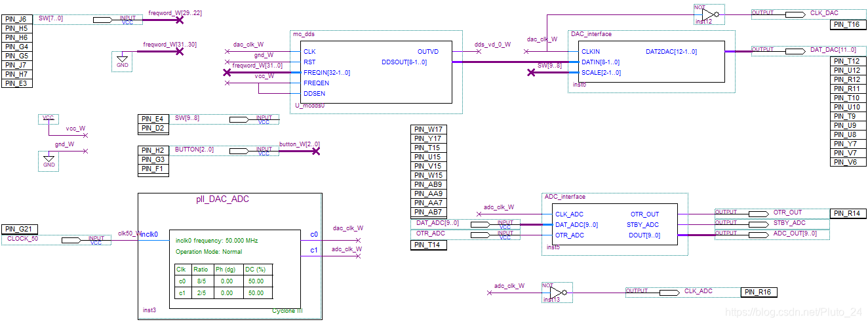The image size is (868, 324).
Task: Click the RST port on mc_dds
Action: pyautogui.click(x=310, y=62)
